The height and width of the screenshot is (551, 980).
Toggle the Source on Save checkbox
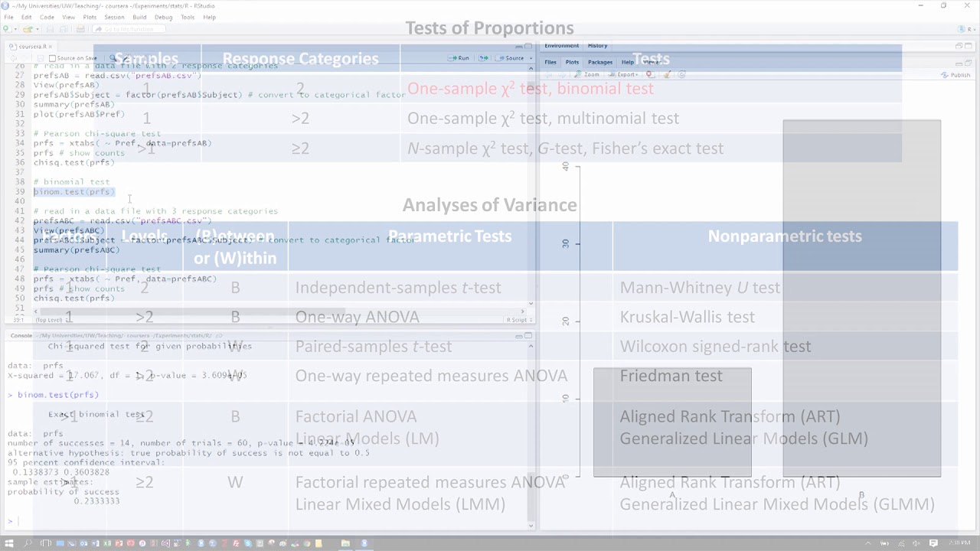tap(52, 58)
